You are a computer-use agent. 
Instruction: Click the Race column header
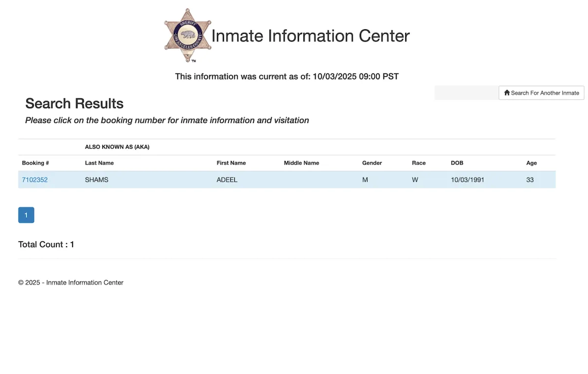[418, 163]
